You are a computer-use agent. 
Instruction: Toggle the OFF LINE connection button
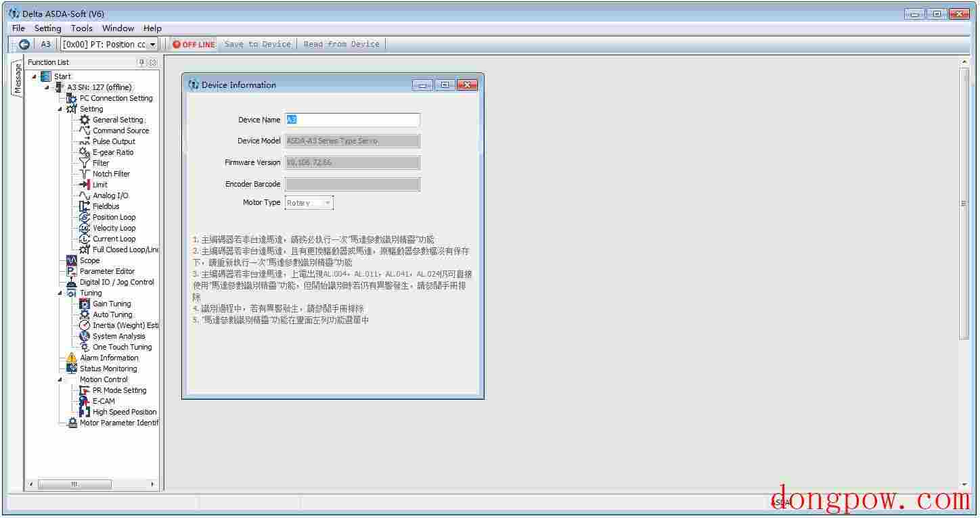[x=193, y=45]
